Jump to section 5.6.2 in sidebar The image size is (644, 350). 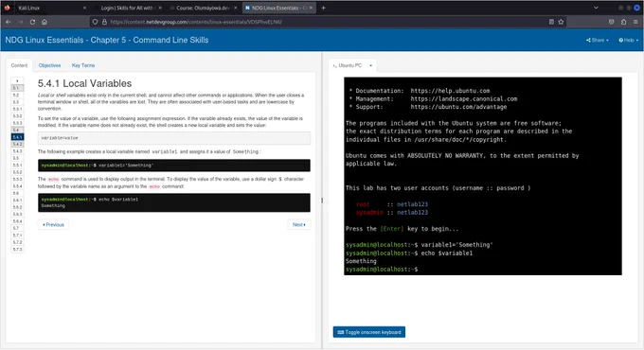(x=17, y=207)
